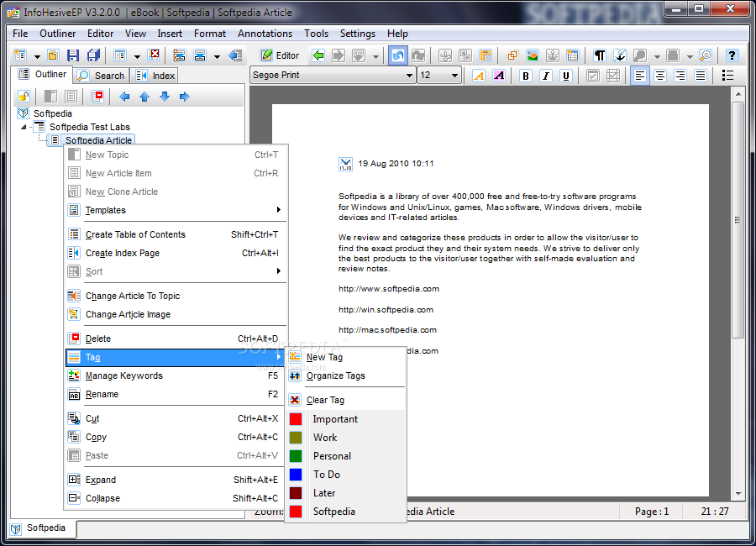Click the blue arrow hide-outliner icon
Image resolution: width=756 pixels, height=546 pixels.
[235, 55]
